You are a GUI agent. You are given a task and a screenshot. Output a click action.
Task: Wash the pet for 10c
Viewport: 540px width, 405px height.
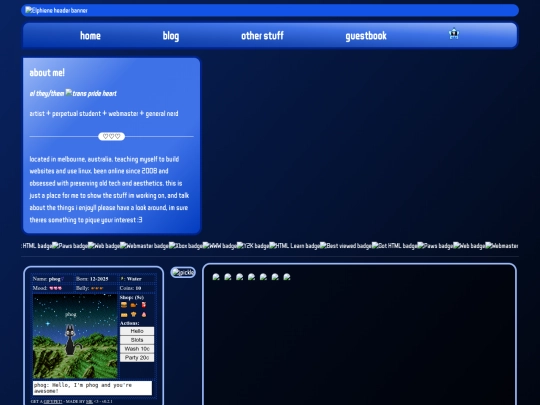pyautogui.click(x=137, y=349)
